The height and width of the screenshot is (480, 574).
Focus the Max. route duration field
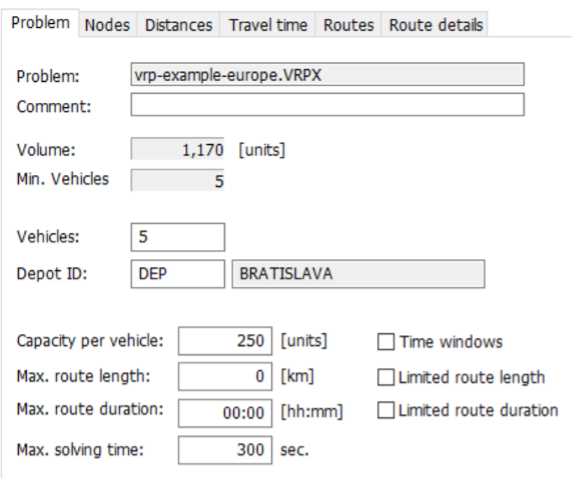coord(225,413)
